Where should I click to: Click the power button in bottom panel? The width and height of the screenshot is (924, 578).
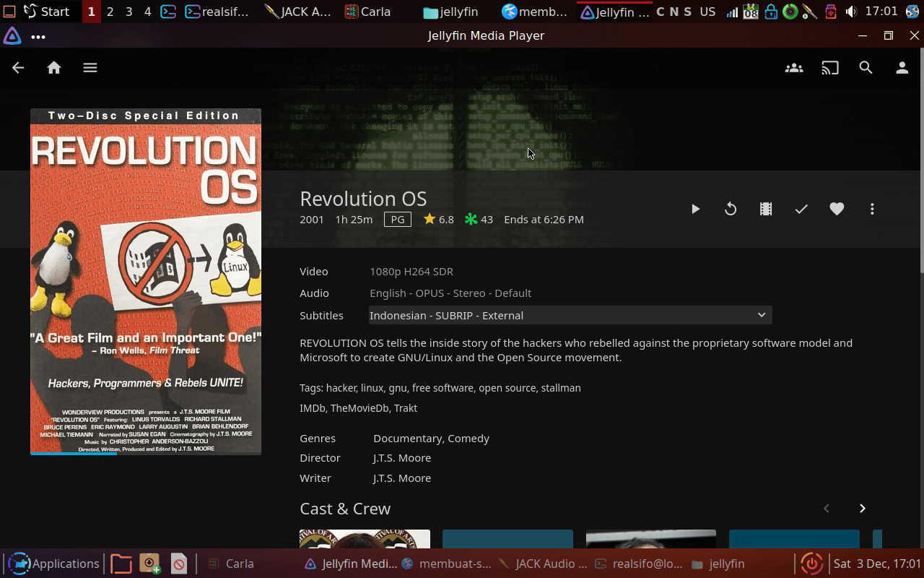tap(812, 564)
